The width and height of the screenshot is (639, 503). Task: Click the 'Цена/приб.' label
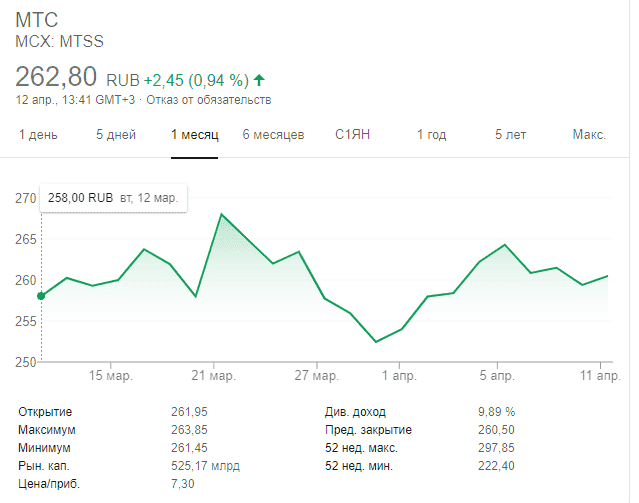point(49,484)
